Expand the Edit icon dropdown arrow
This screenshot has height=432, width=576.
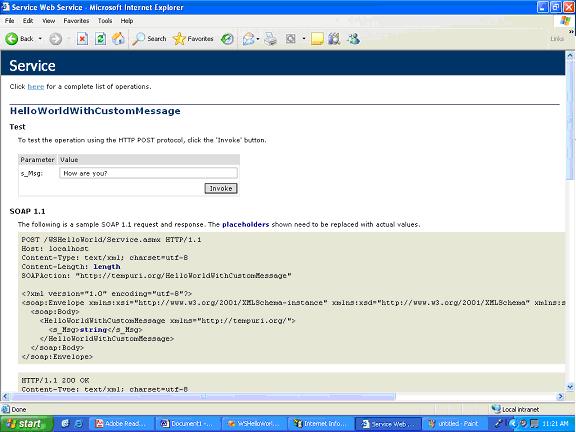coord(304,39)
